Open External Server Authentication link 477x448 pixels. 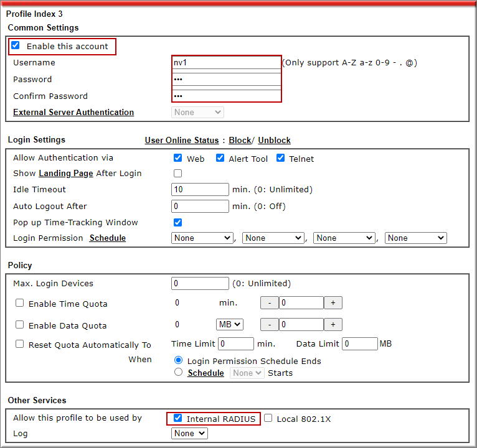(x=73, y=113)
